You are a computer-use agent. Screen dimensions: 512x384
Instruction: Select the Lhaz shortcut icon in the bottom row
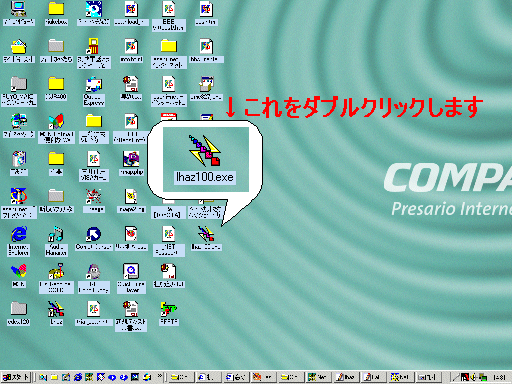pos(56,309)
